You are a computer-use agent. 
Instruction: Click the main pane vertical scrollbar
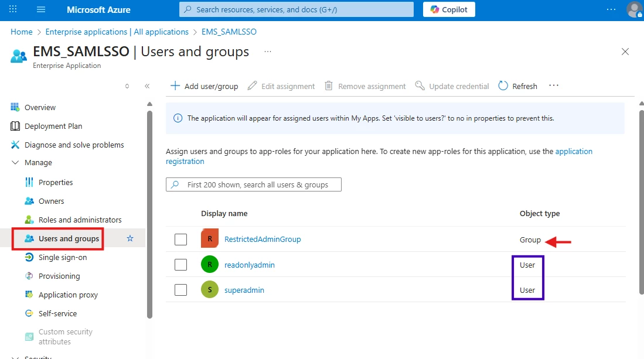(x=642, y=201)
